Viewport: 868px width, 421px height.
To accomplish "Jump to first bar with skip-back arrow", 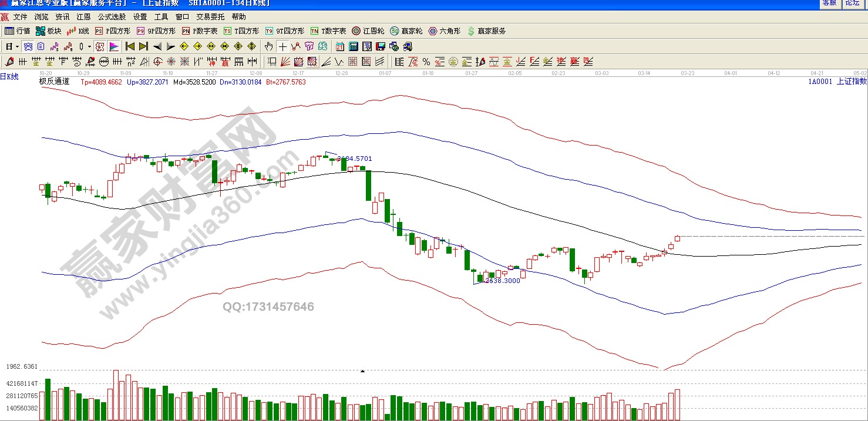I will (x=130, y=46).
